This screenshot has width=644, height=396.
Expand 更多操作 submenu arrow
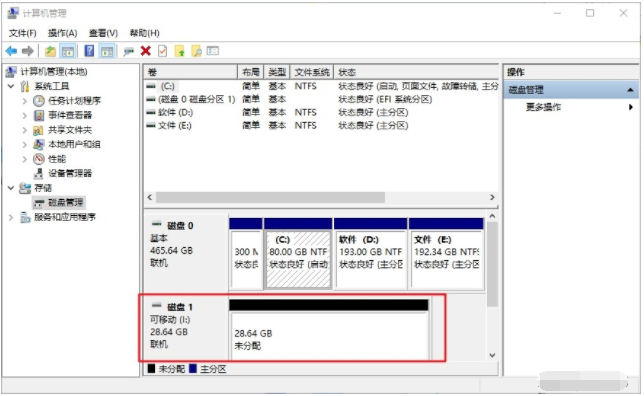tap(630, 107)
